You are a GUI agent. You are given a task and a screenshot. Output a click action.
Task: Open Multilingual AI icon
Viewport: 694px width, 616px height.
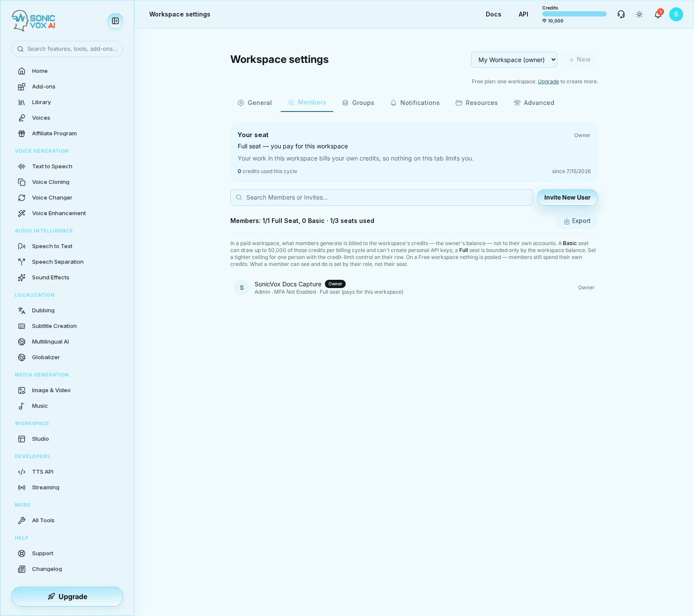coord(22,342)
